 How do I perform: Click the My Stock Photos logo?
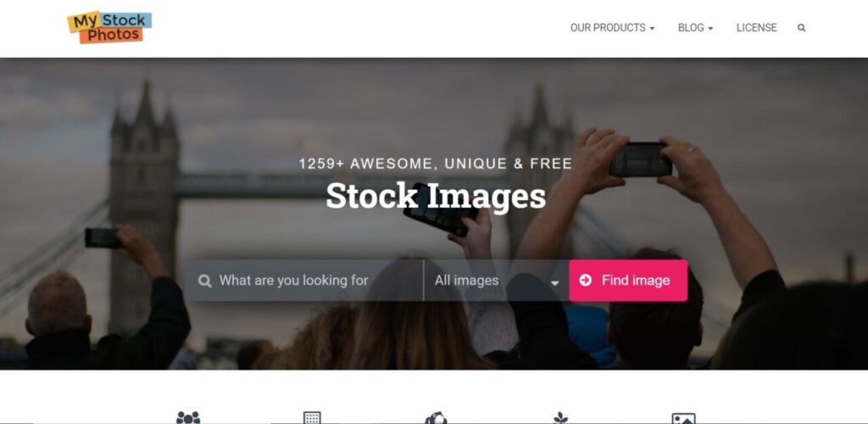tap(109, 27)
